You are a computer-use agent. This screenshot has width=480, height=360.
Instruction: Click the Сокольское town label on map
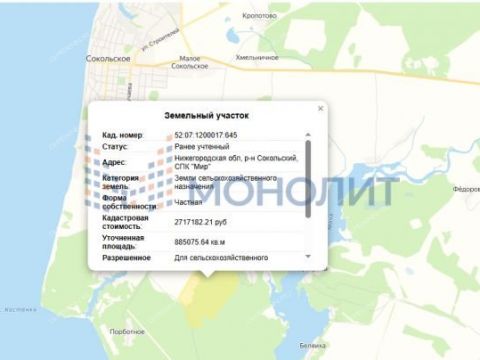coord(108,59)
